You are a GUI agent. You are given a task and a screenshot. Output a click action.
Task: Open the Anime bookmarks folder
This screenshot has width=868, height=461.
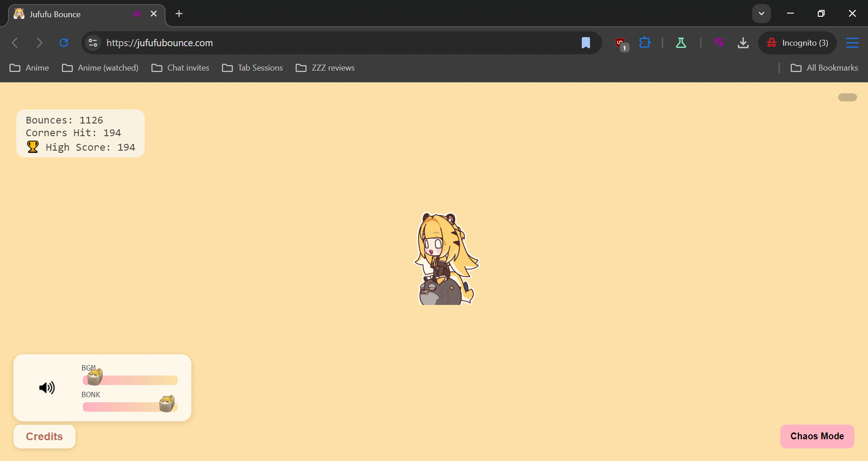coord(29,68)
